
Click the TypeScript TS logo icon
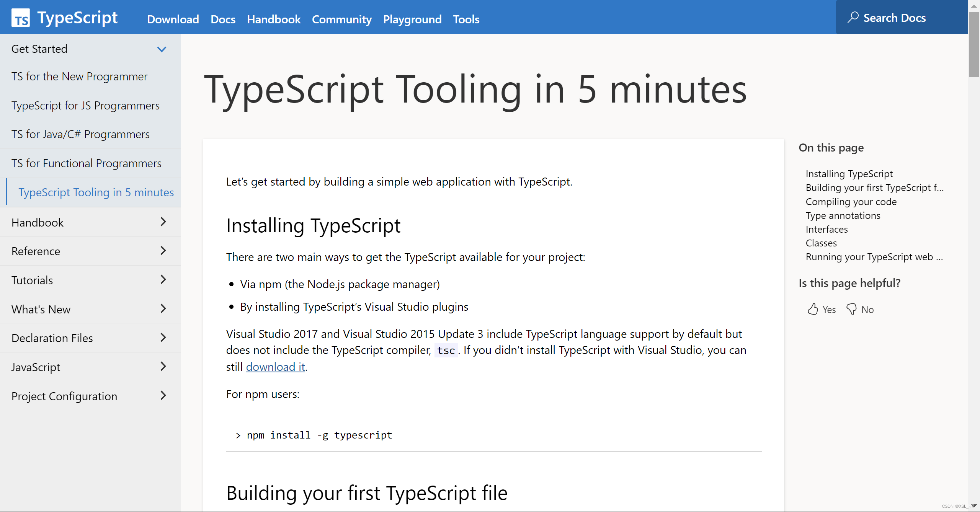click(20, 18)
